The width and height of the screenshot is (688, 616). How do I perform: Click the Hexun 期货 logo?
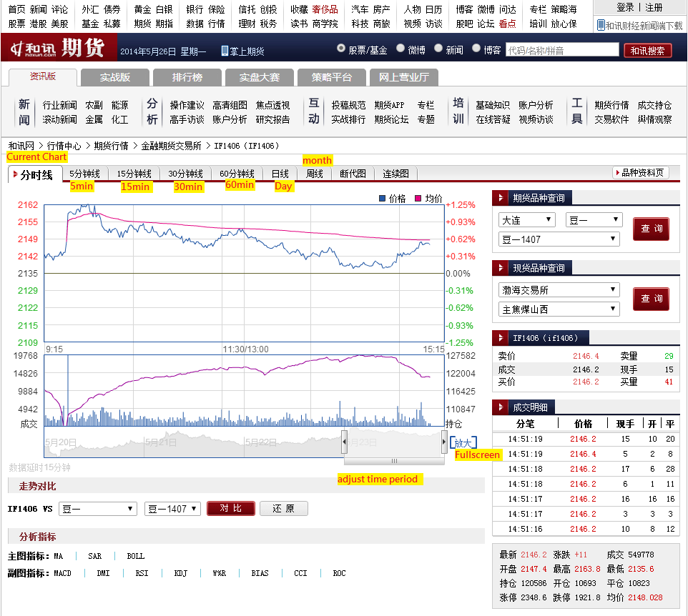click(58, 47)
